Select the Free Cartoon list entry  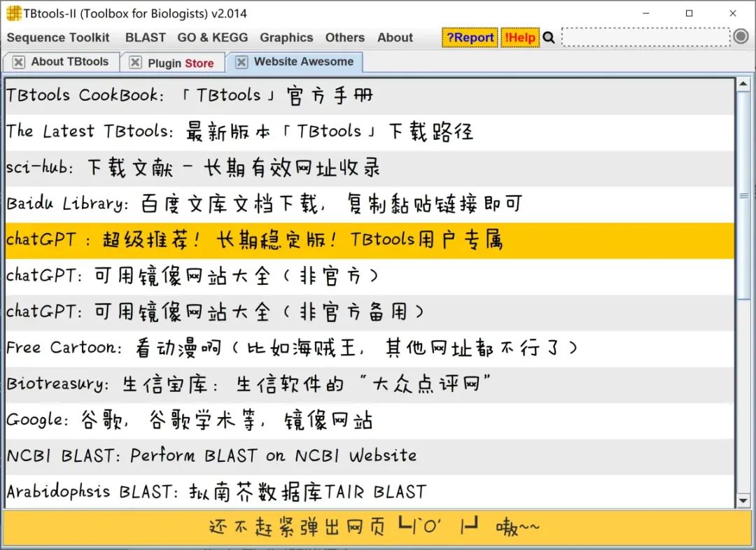click(370, 348)
